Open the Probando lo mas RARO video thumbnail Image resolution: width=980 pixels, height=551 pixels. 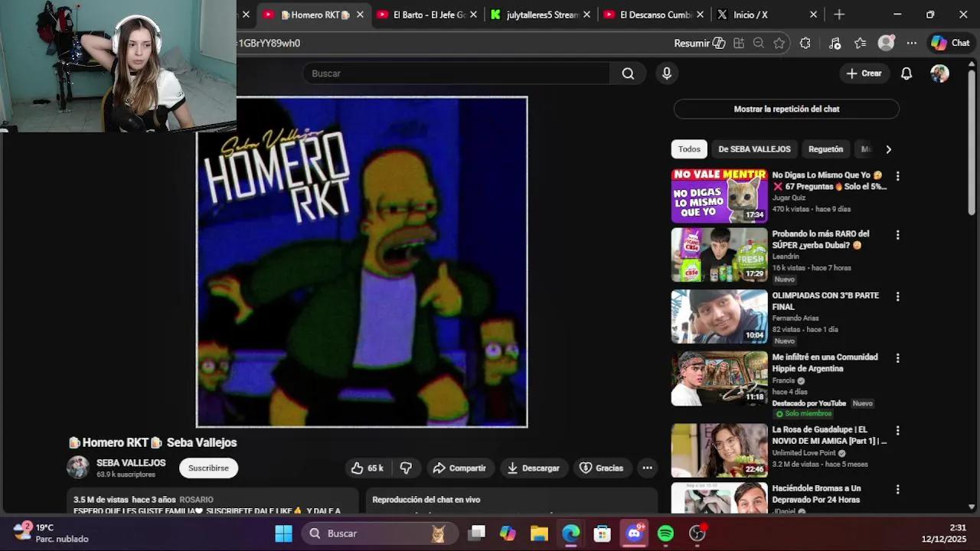pos(719,254)
